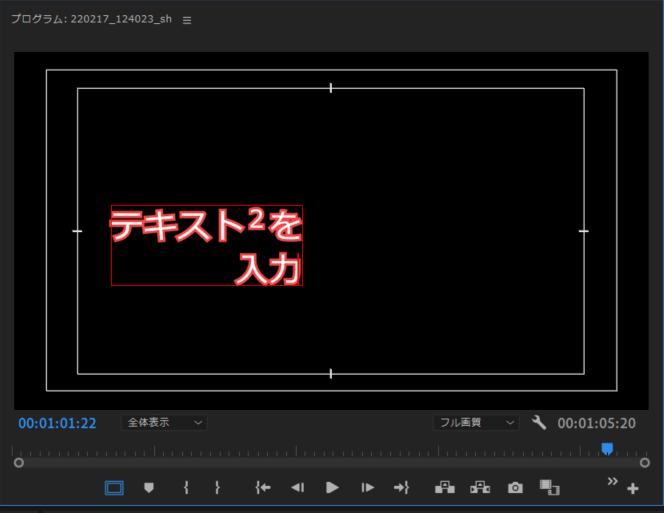Open the button editor plus icon

coord(632,489)
